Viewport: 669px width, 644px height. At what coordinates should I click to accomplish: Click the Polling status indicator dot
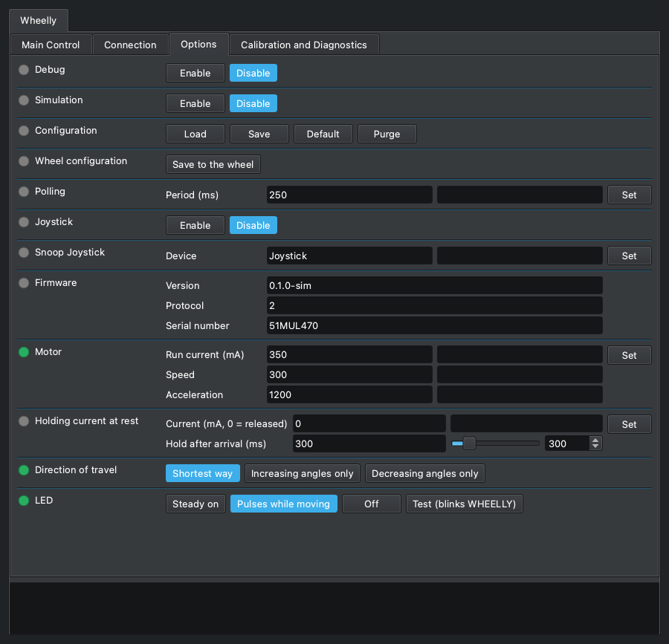pyautogui.click(x=24, y=192)
